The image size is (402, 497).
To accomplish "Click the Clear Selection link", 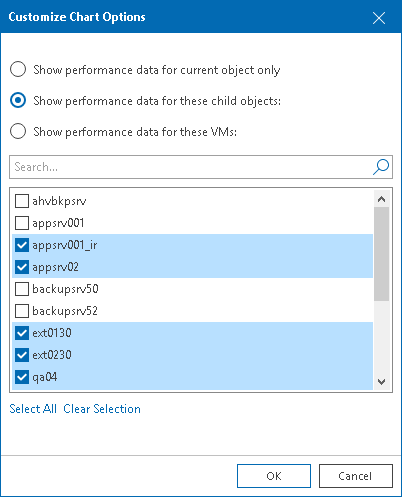I will (x=102, y=409).
